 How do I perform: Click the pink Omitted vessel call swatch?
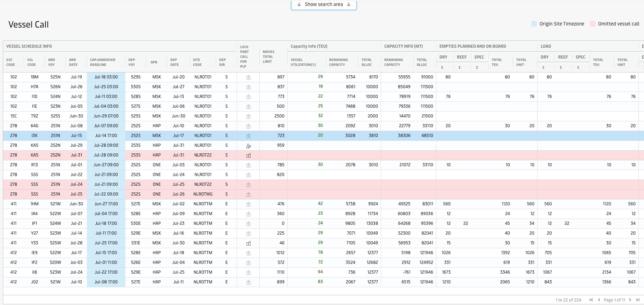592,24
